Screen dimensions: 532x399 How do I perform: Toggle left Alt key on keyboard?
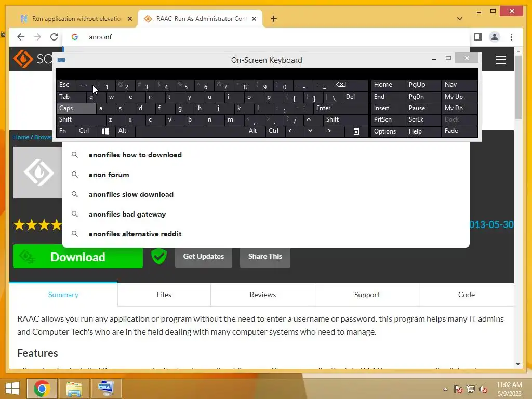125,131
